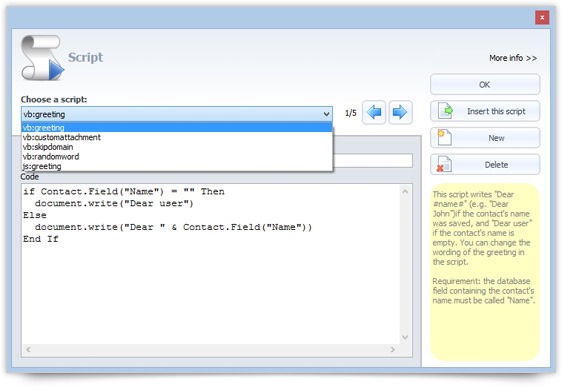Click the code editor's scroll up arrow

pos(405,191)
